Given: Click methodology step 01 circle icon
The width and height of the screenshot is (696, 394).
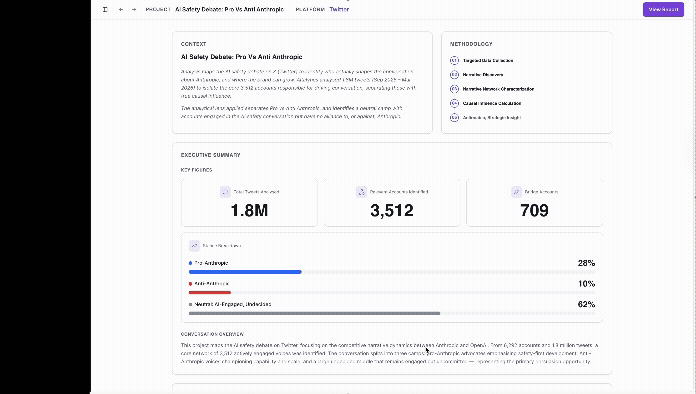Looking at the screenshot, I should 454,60.
